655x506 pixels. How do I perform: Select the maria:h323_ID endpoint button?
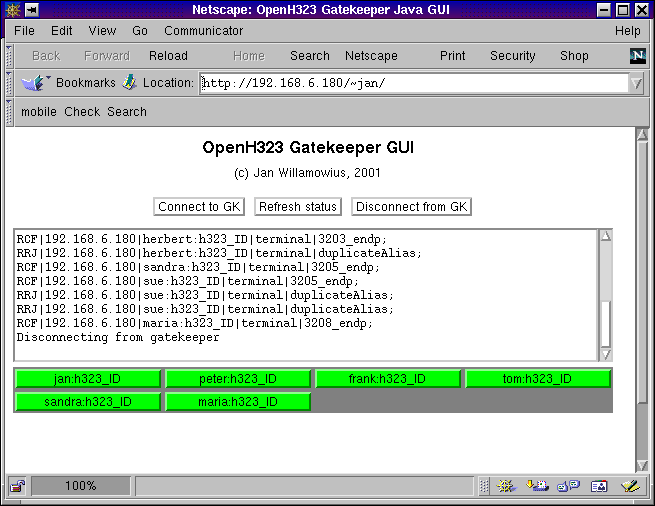(238, 402)
